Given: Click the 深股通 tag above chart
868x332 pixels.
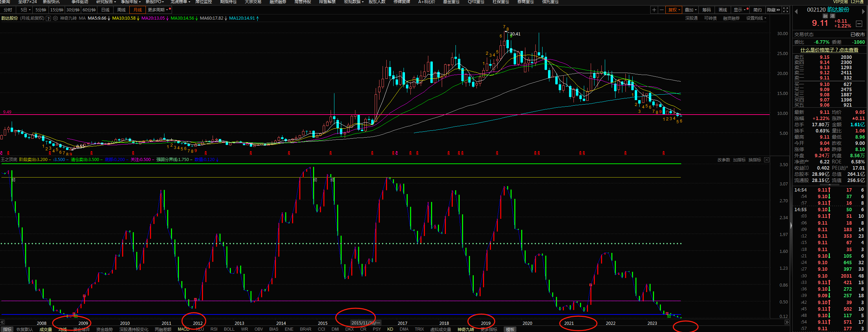Looking at the screenshot, I should pyautogui.click(x=691, y=18).
